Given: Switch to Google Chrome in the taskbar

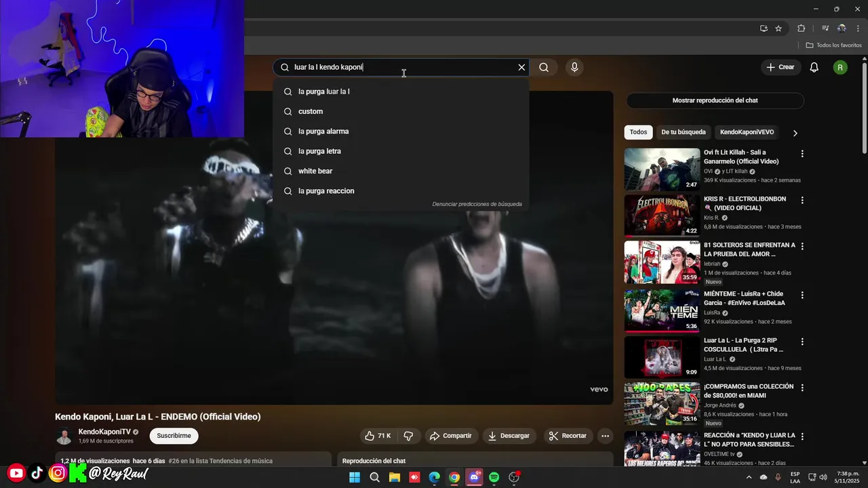Looking at the screenshot, I should coord(454,477).
